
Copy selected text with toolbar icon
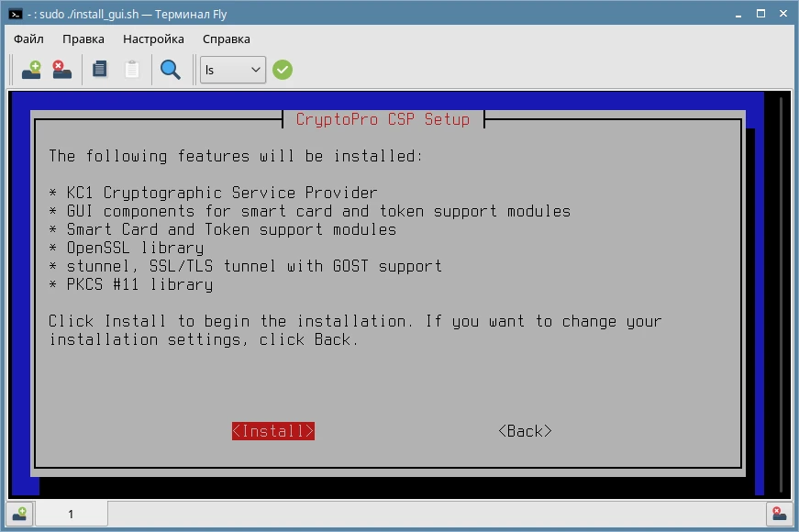click(x=100, y=70)
